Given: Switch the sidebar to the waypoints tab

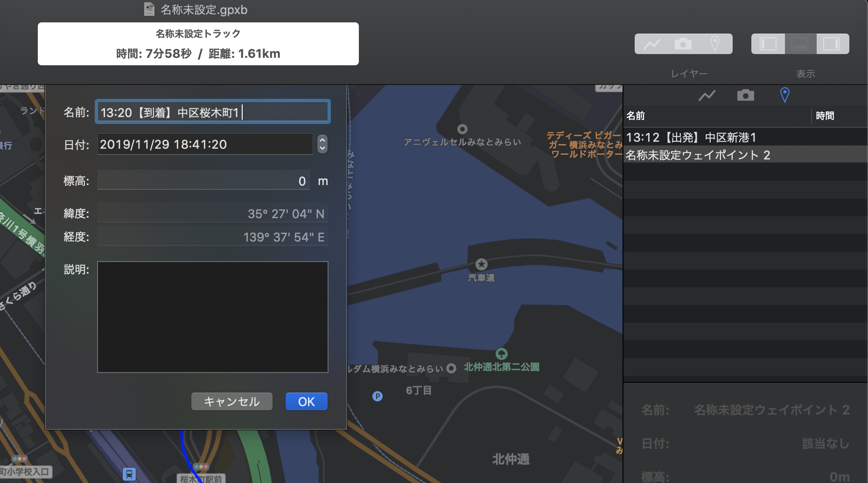Looking at the screenshot, I should pyautogui.click(x=784, y=96).
